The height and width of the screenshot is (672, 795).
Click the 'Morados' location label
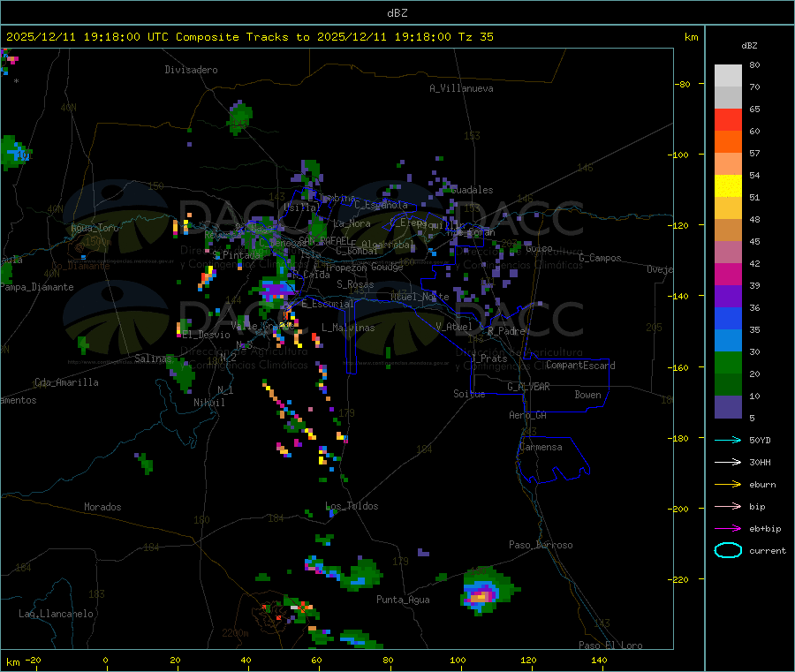click(102, 507)
